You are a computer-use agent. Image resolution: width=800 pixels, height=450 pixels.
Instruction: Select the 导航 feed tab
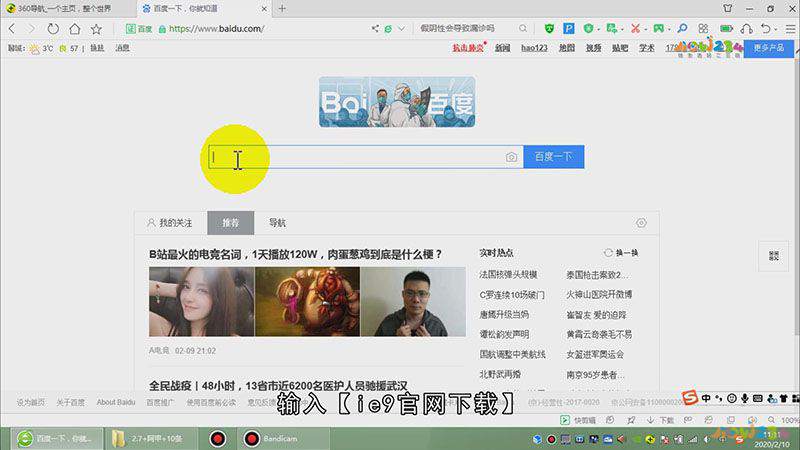coord(277,223)
